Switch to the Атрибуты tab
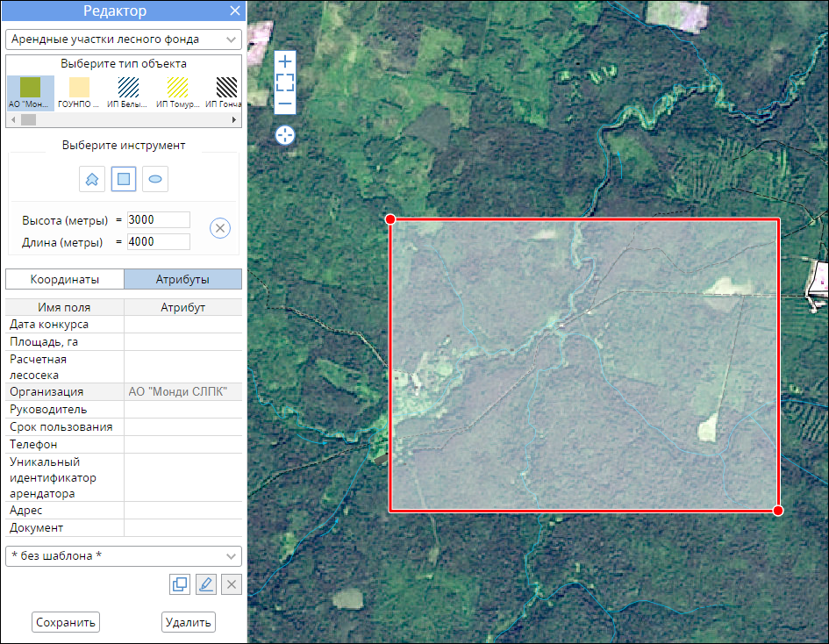The width and height of the screenshot is (829, 644). click(183, 279)
